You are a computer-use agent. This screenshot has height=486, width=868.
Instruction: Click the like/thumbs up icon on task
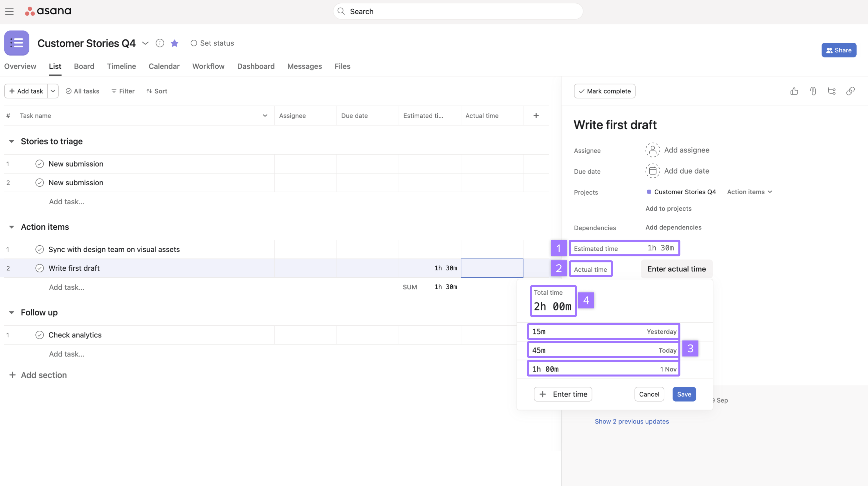coord(794,91)
